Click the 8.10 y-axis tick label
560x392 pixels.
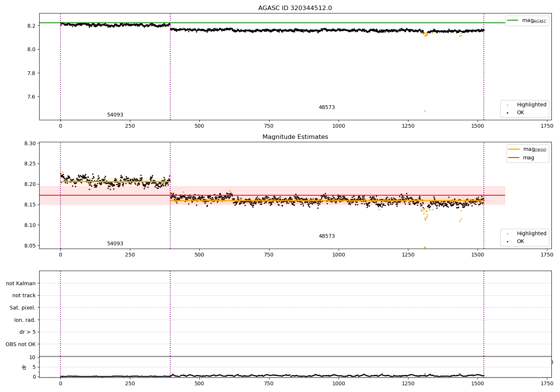tap(29, 225)
